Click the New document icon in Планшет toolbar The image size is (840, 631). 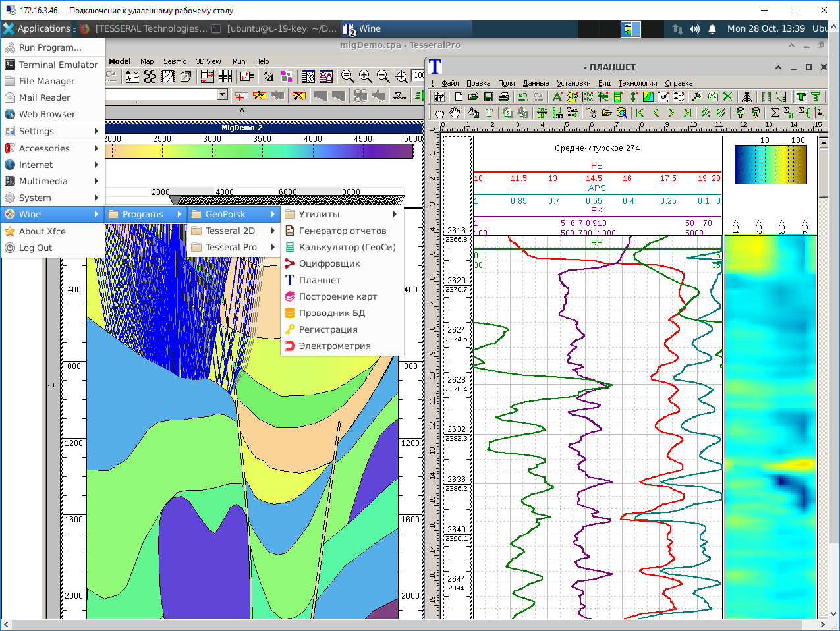tap(459, 96)
